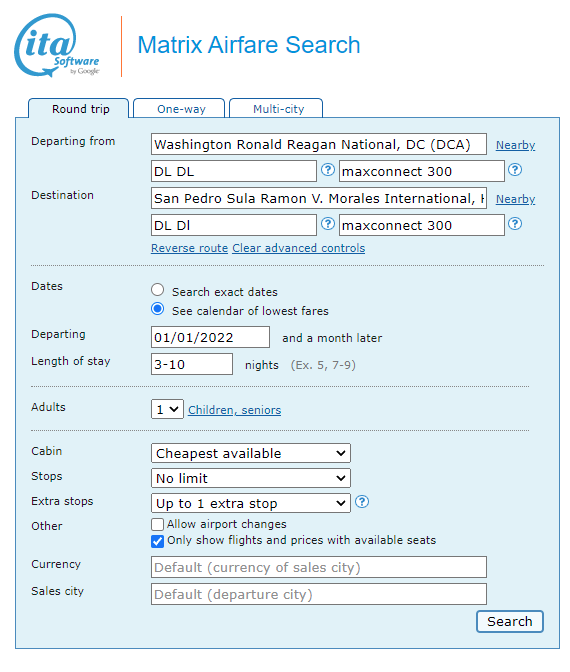Uncheck Only show flights with available seats
Viewport: 570px width, 672px height.
coord(157,541)
